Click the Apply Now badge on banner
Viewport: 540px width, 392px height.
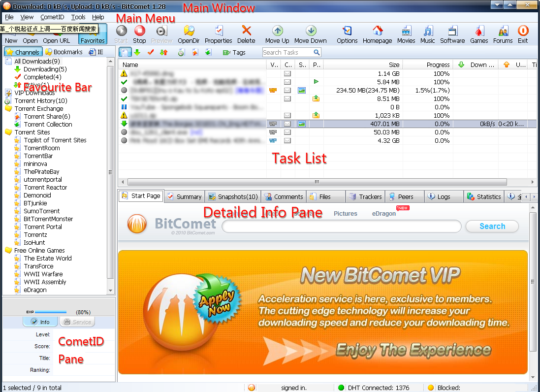point(217,299)
